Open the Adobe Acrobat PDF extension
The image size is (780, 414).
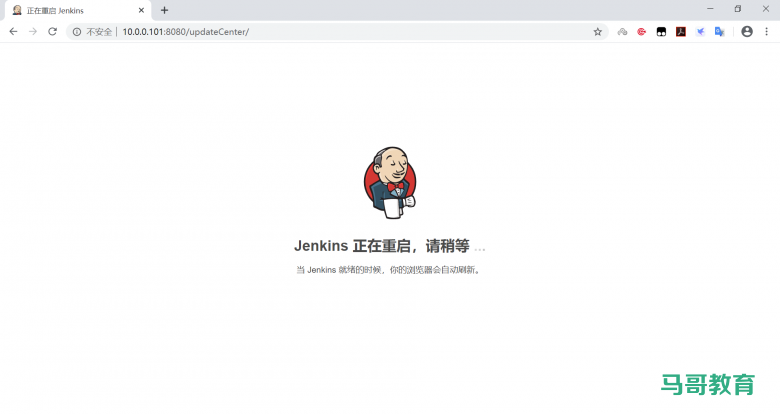681,32
